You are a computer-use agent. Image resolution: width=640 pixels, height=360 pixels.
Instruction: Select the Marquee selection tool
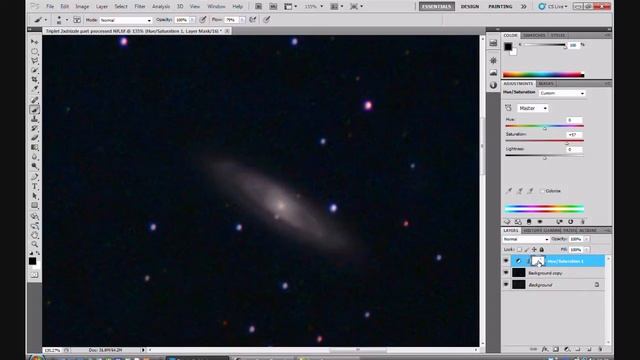pos(35,51)
